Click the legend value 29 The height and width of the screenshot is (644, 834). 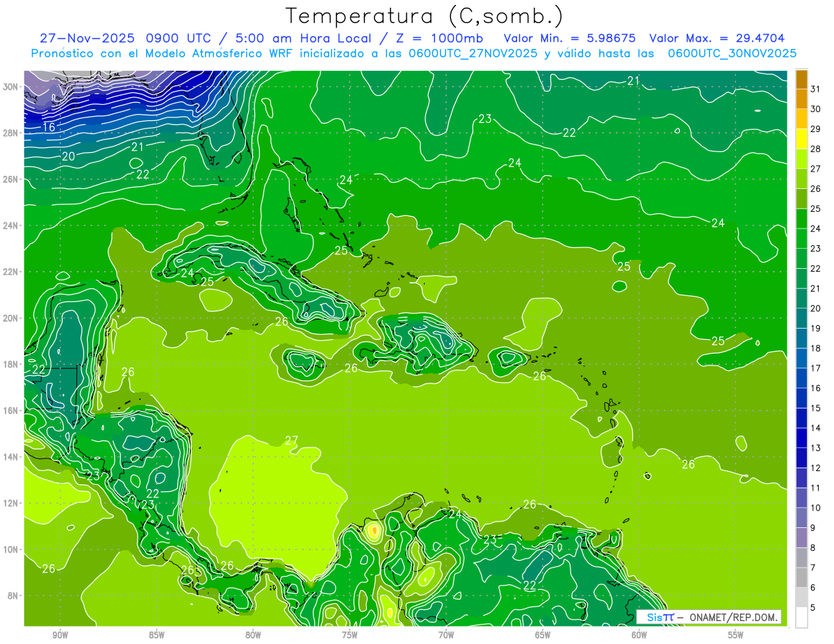coord(816,129)
